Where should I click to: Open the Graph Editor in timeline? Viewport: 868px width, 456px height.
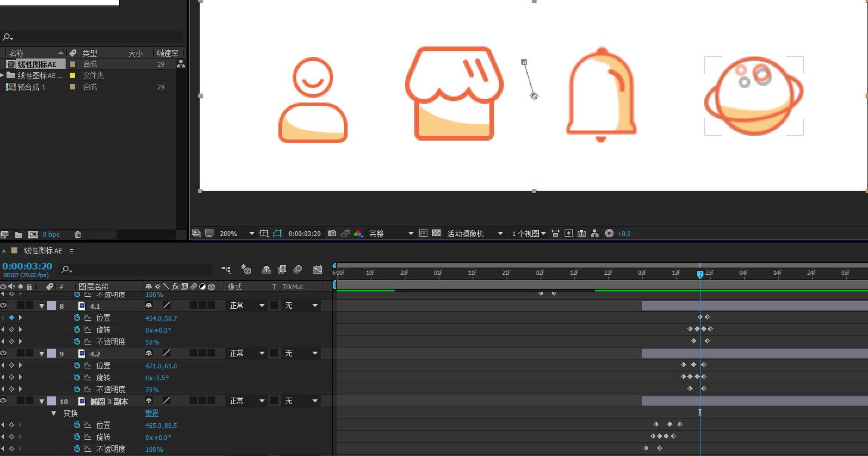point(318,269)
